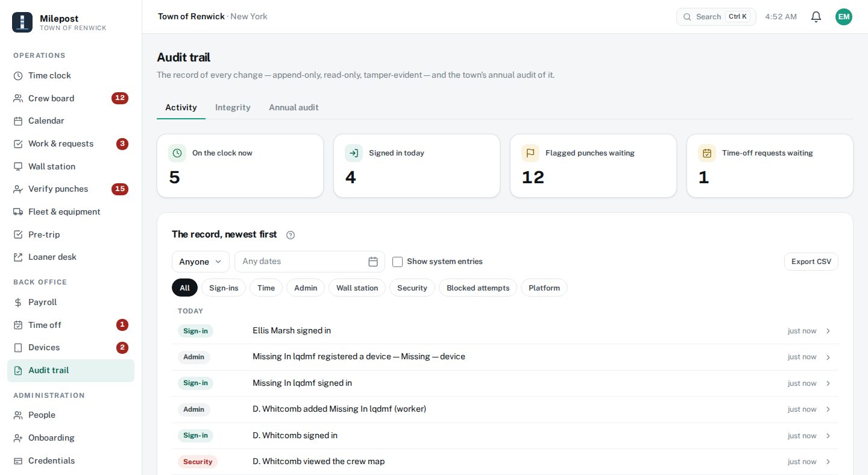This screenshot has width=868, height=475.
Task: Expand the 'viewed the crew map' entry chevron
Action: [x=828, y=462]
